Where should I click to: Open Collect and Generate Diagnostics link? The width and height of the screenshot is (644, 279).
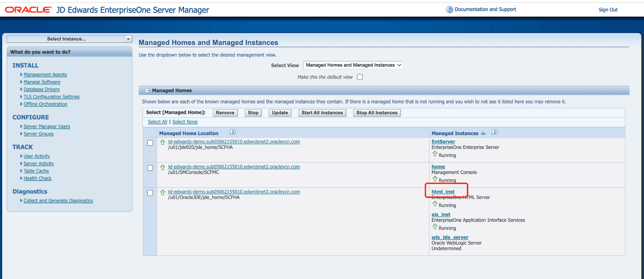(58, 201)
